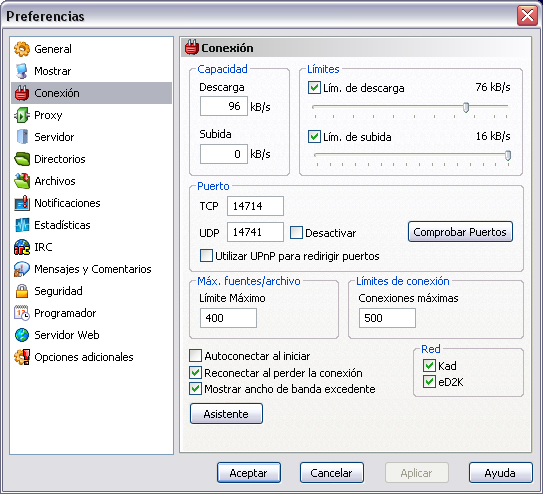Viewport: 543px width, 494px height.
Task: Click the green Directorios folder icon
Action: coord(22,159)
